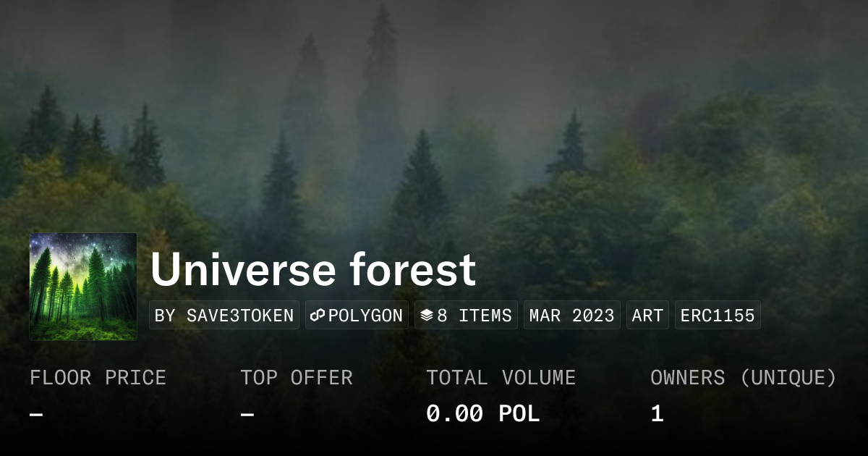Click the ERC1155 token standard badge
Viewport: 868px width, 456px height.
[717, 316]
